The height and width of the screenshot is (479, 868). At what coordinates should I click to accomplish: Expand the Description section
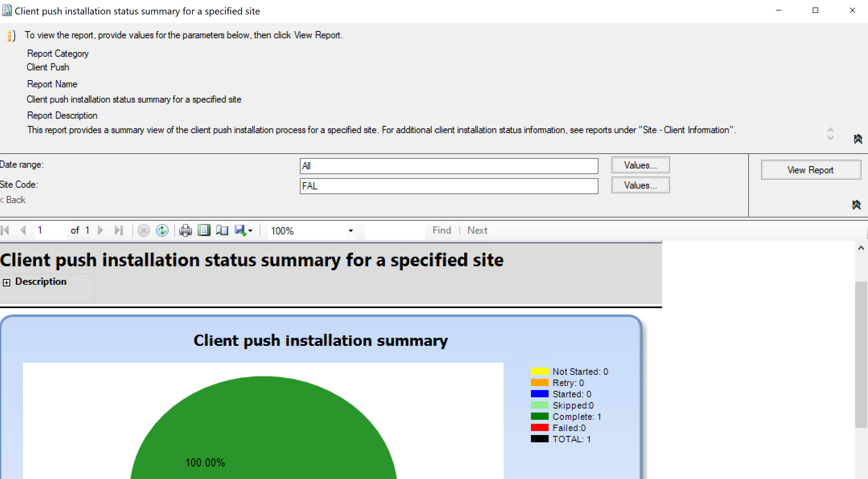[6, 282]
